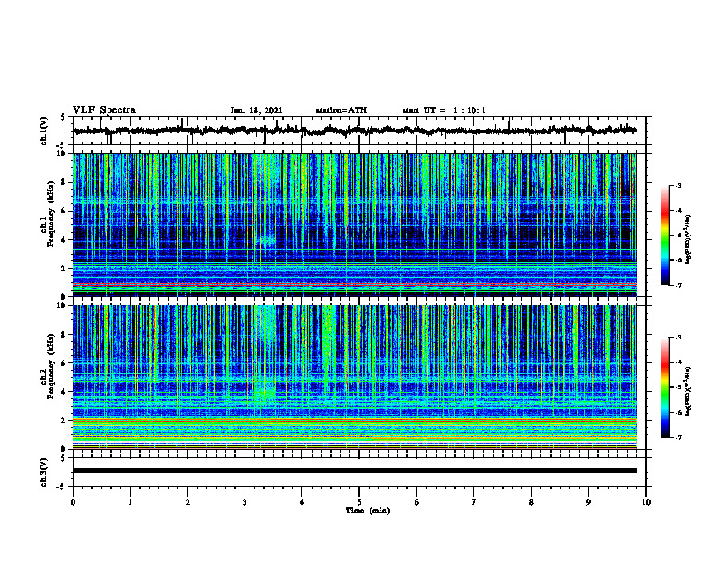Click the ch.2 spectrogram color scale bar

tap(665, 387)
